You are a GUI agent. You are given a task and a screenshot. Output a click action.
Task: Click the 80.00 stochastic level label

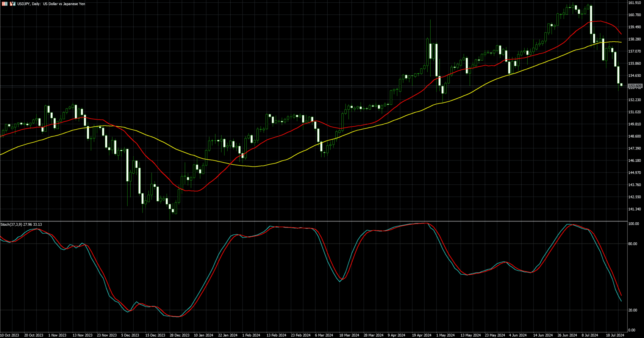point(633,244)
